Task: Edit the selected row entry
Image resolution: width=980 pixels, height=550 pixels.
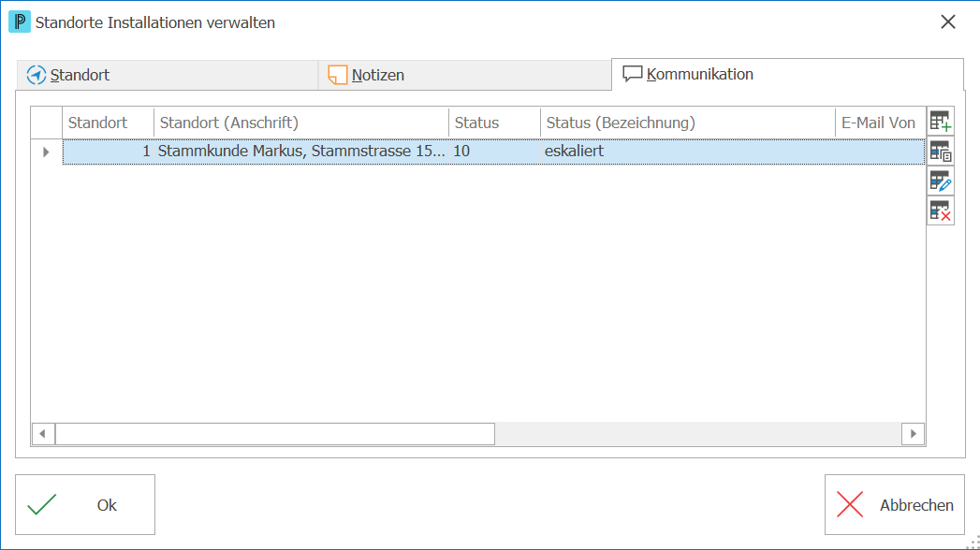Action: (x=940, y=181)
